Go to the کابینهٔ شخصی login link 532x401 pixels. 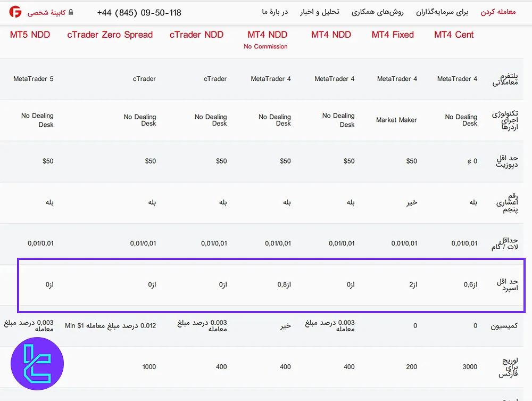tap(46, 12)
